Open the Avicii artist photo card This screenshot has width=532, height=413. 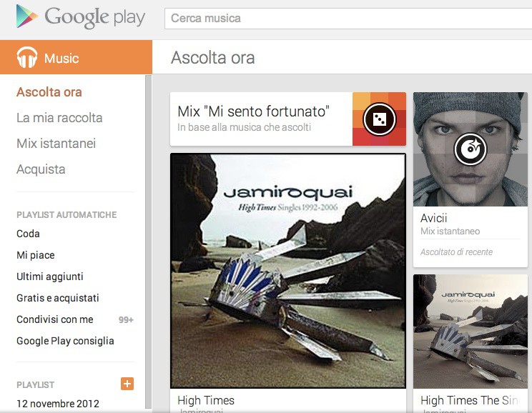(x=471, y=149)
